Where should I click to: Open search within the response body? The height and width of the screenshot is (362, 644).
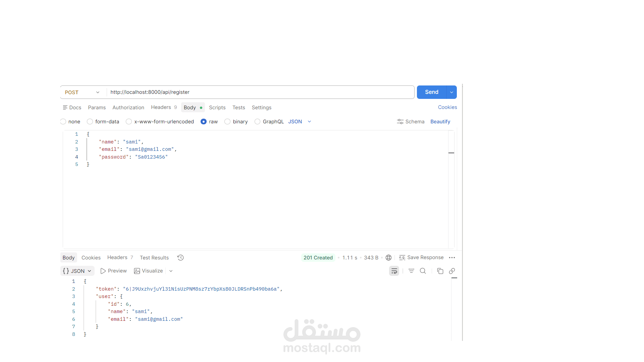coord(423,271)
